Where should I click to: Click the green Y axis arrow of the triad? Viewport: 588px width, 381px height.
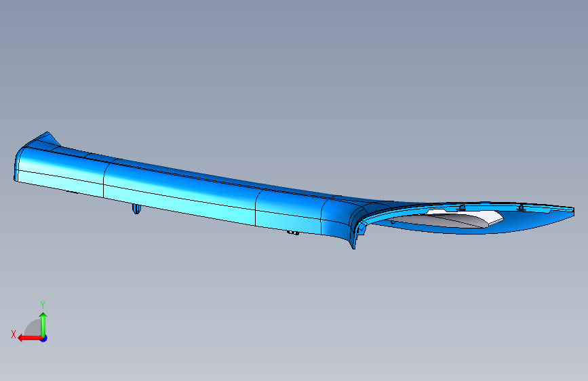coord(43,324)
